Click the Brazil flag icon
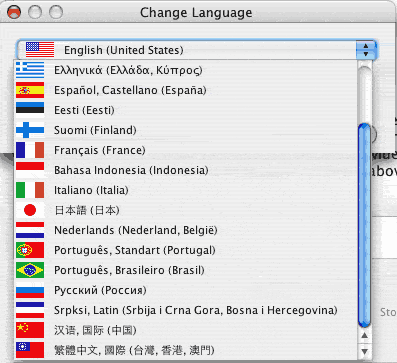This screenshot has height=363, width=397. pyautogui.click(x=30, y=270)
